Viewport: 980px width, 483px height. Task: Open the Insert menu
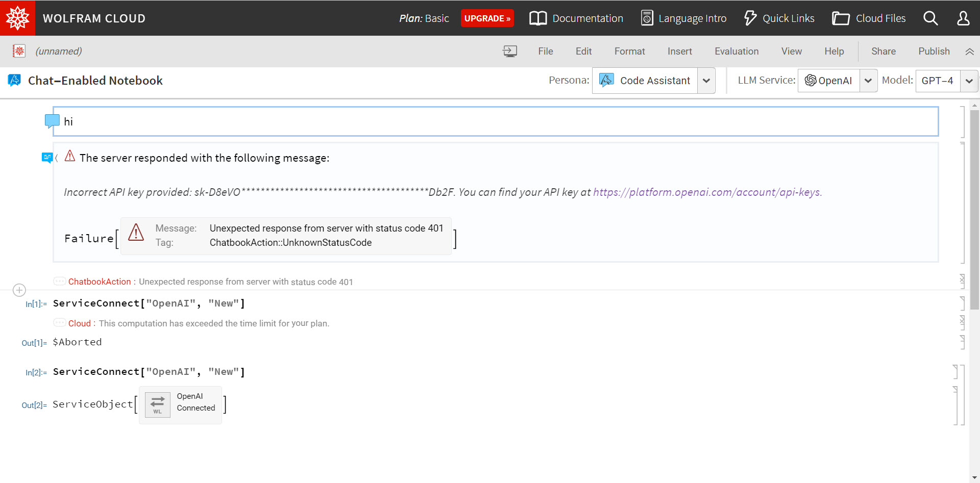point(680,51)
